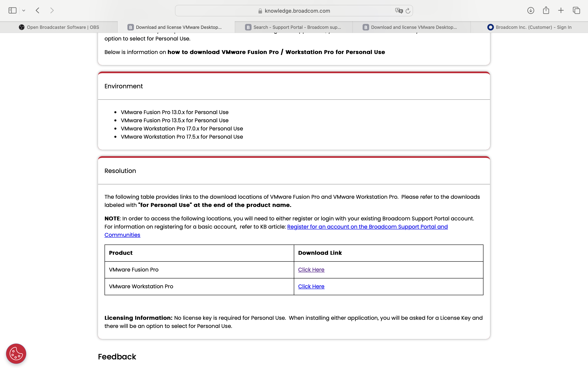Go forward with the forward arrow
The height and width of the screenshot is (368, 588).
(52, 10)
